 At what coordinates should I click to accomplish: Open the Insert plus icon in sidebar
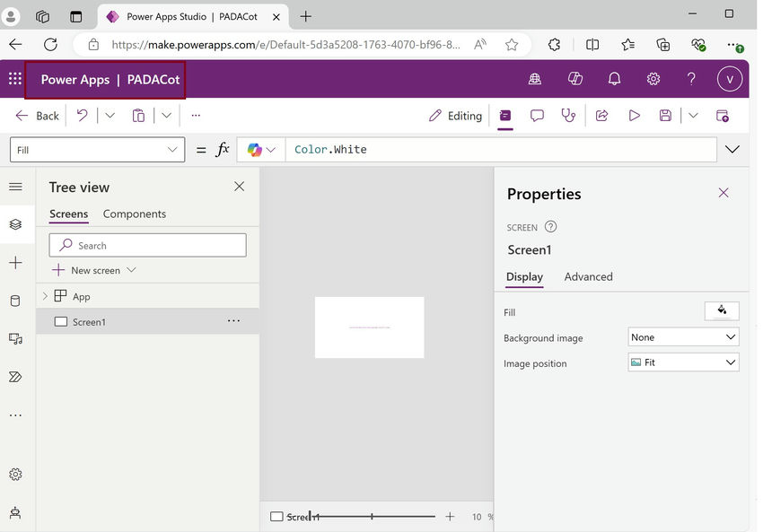coord(15,263)
